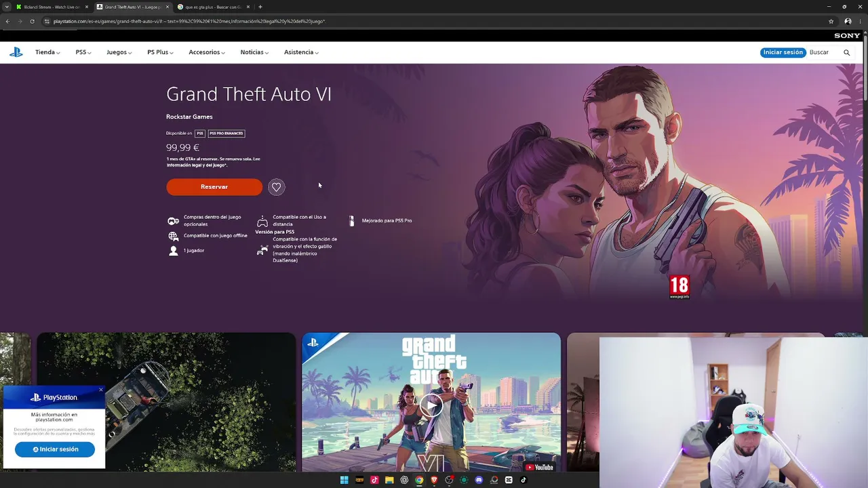
Task: Close the 'que es gta plus' tab
Action: (x=248, y=7)
